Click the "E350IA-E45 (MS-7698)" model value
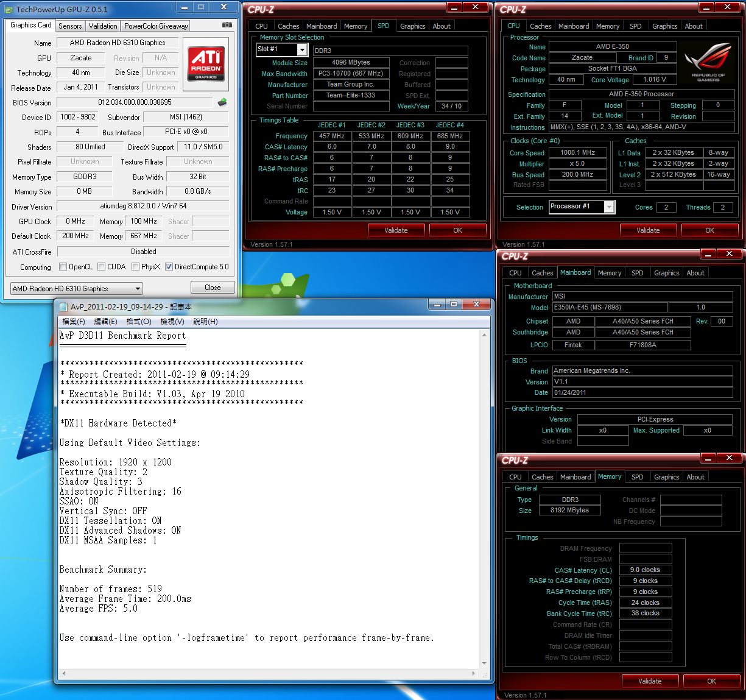 tap(610, 308)
